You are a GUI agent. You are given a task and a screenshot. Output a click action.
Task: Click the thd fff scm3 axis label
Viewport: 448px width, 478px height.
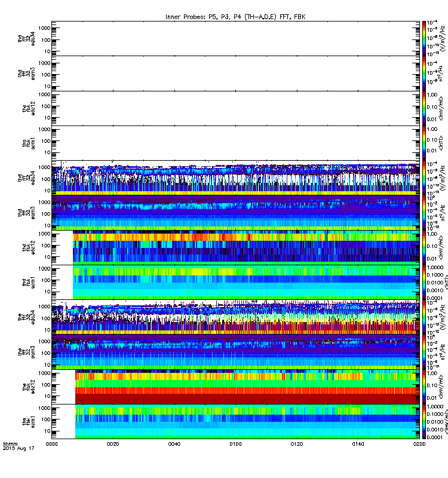pyautogui.click(x=26, y=213)
